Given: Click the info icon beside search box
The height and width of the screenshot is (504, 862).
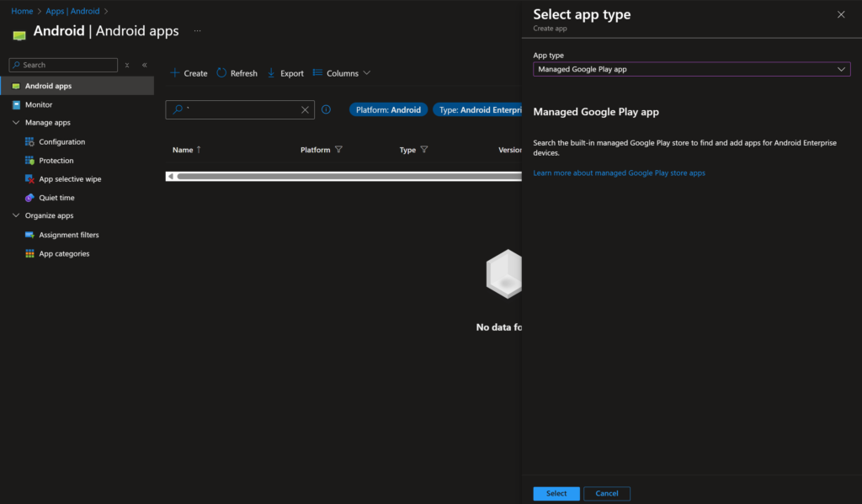Looking at the screenshot, I should pos(326,109).
